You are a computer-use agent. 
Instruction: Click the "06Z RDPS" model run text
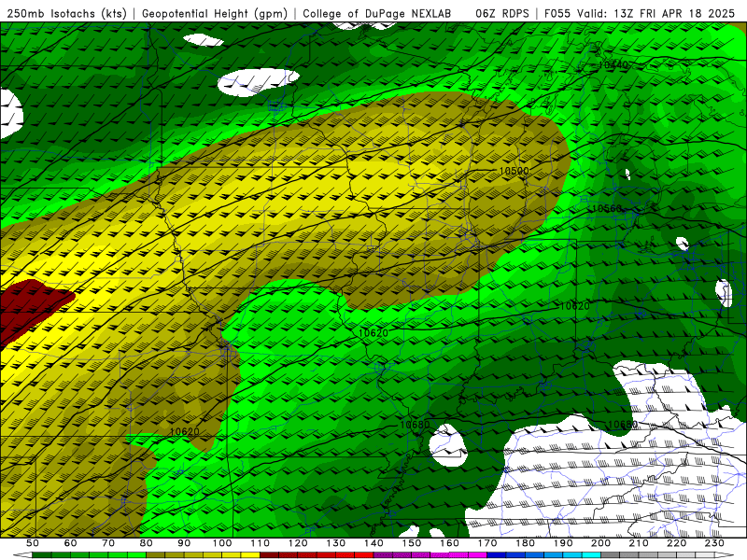coord(502,13)
